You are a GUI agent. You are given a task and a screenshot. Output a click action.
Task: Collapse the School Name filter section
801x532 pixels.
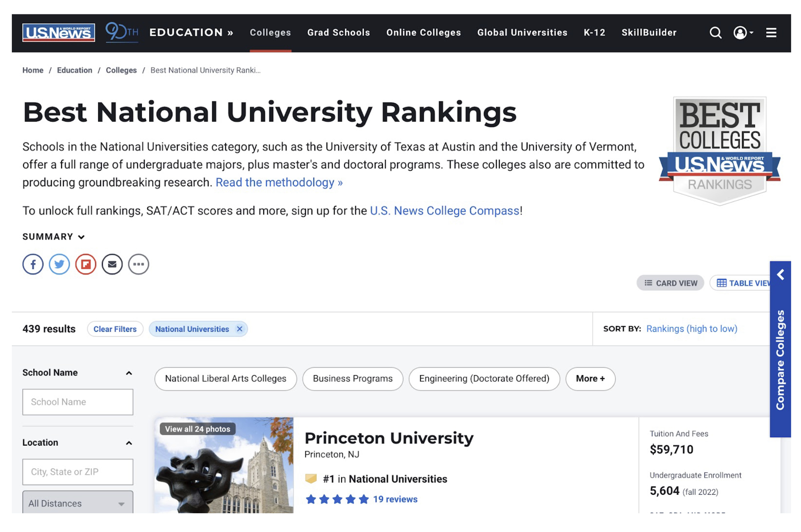[x=129, y=373]
